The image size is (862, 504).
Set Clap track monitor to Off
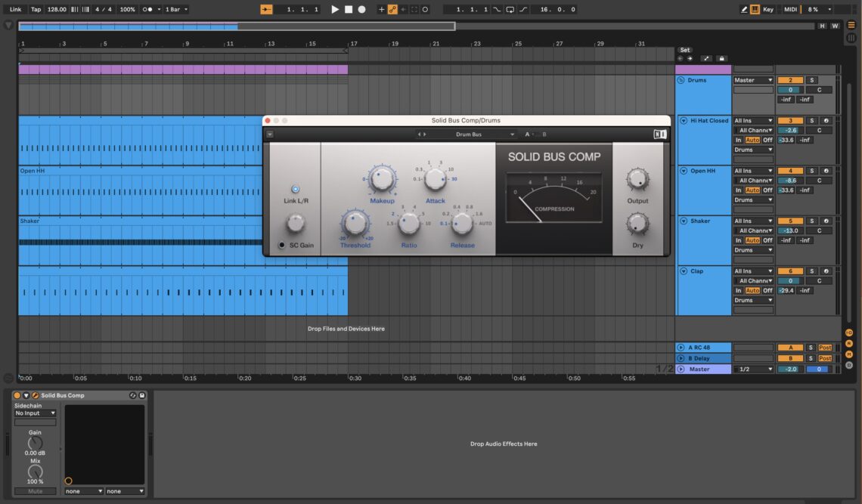767,291
